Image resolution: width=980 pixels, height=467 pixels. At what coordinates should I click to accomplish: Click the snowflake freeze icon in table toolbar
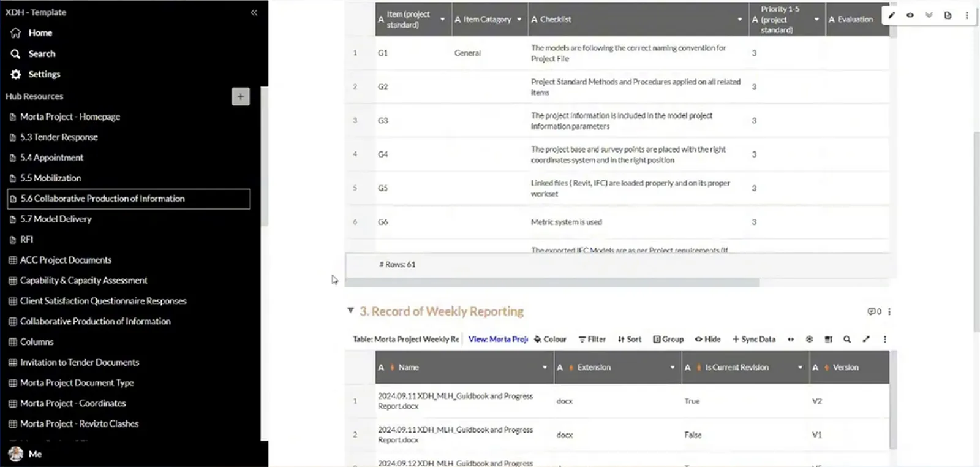(x=809, y=339)
